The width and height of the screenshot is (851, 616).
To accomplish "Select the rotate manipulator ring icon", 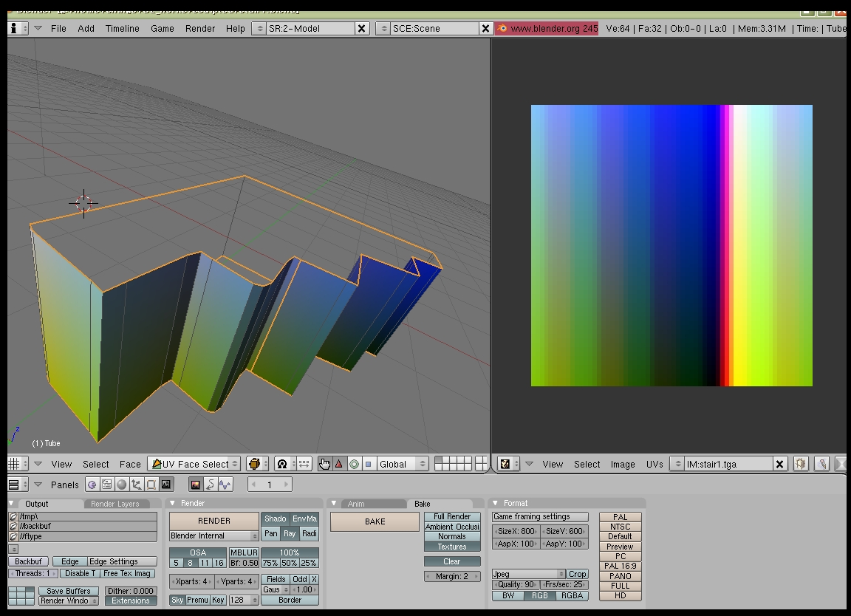I will point(354,464).
